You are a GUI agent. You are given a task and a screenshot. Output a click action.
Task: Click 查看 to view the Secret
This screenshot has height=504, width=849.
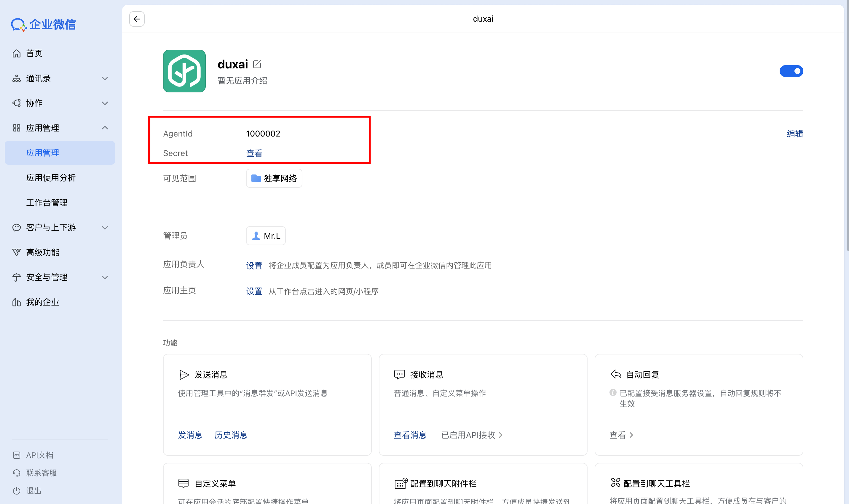point(254,153)
